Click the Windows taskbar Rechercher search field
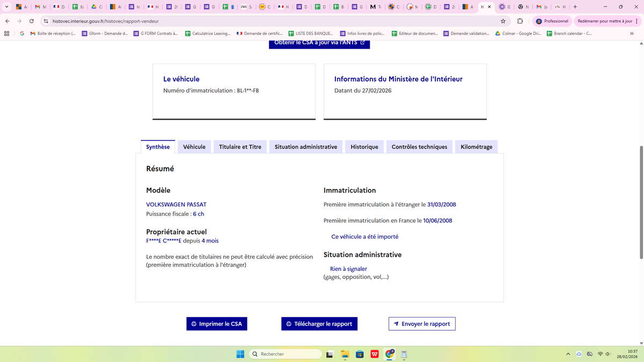This screenshot has height=362, width=644. (x=285, y=354)
